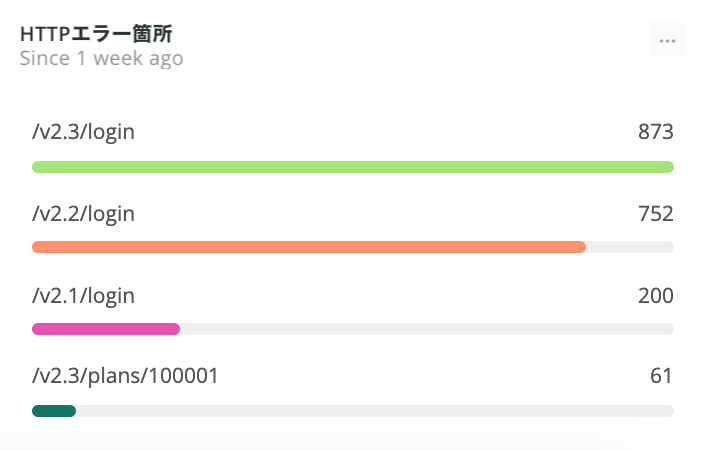Open the widget ellipsis options menu
The image size is (702, 450).
click(667, 41)
